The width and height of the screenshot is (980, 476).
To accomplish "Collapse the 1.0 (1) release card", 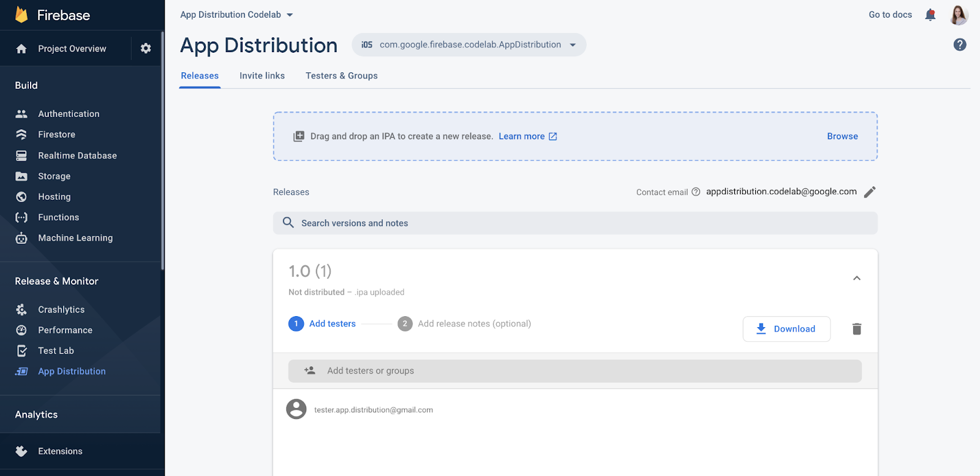I will coord(857,278).
